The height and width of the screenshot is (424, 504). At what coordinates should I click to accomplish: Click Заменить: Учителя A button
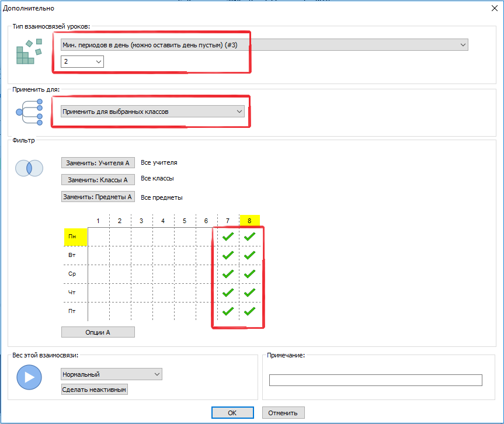[x=98, y=163]
